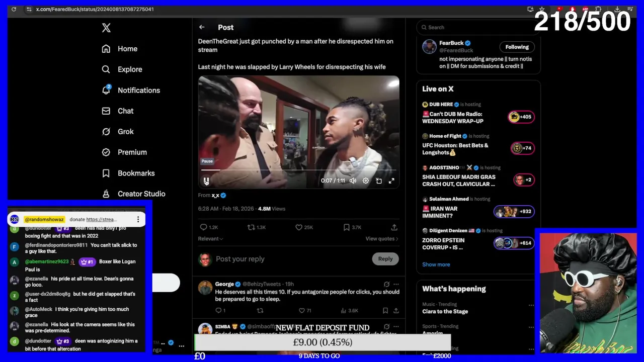Share the main post

click(394, 227)
